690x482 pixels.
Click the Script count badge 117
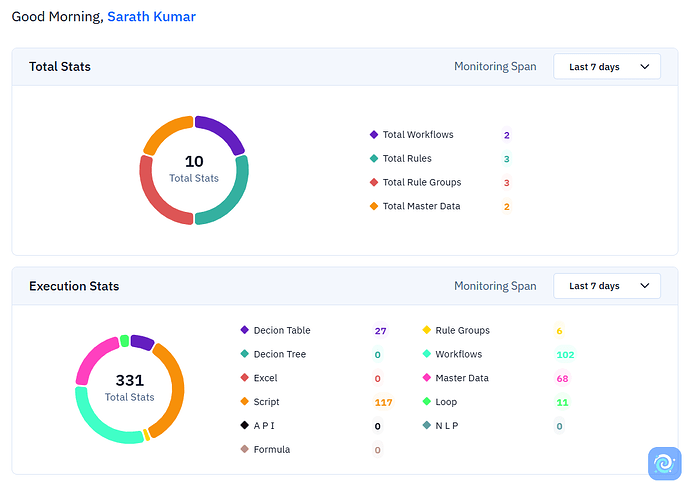383,402
